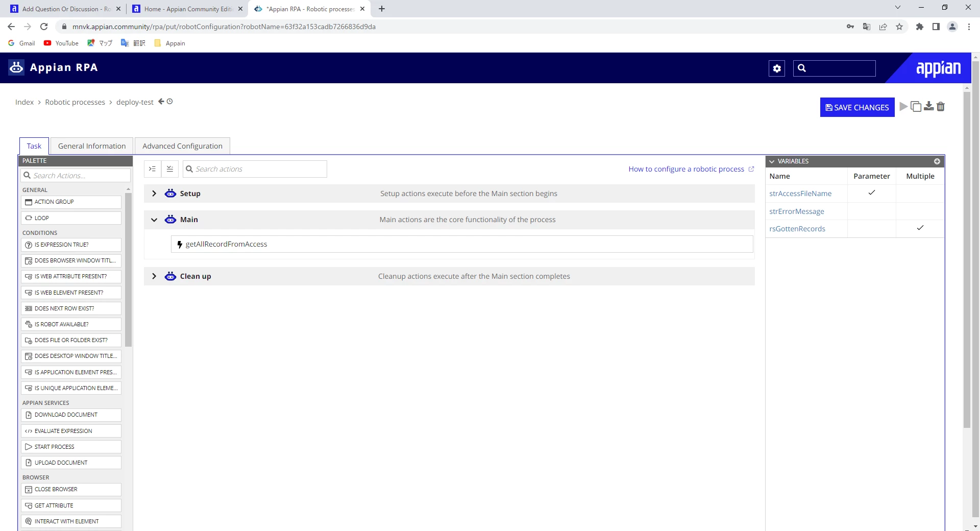Viewport: 980px width, 531px height.
Task: Click the Clean up section robot icon
Action: point(170,276)
